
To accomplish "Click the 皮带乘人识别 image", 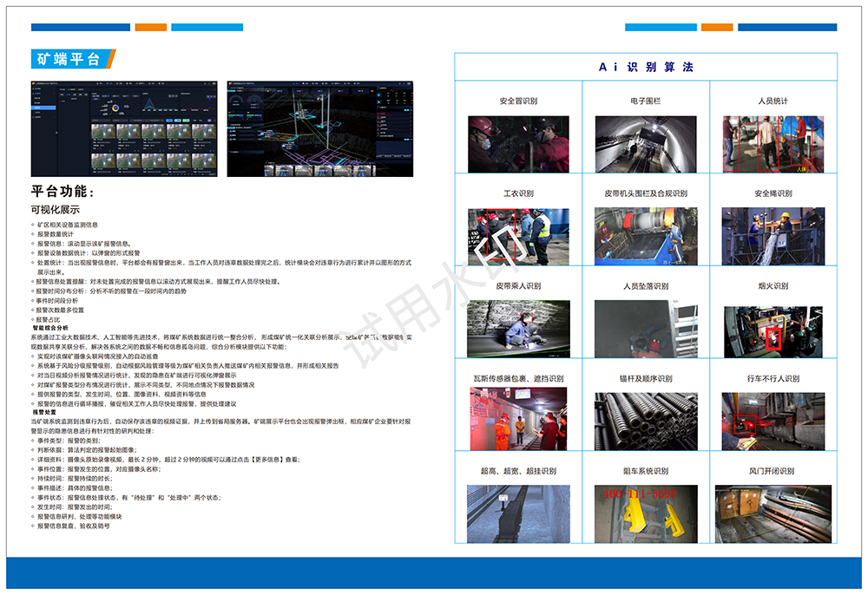I will pyautogui.click(x=518, y=329).
